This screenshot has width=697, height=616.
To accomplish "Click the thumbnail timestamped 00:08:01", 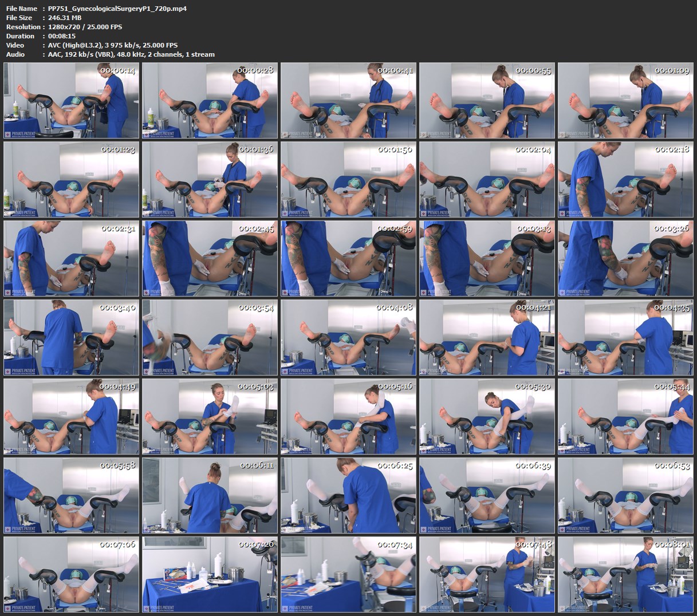I will pos(625,574).
